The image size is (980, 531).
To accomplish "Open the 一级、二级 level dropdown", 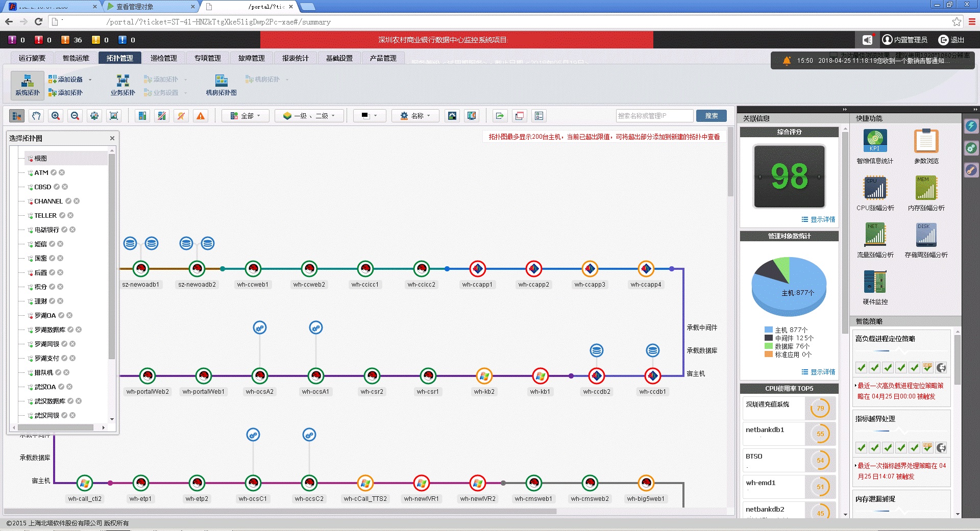I will pyautogui.click(x=309, y=116).
